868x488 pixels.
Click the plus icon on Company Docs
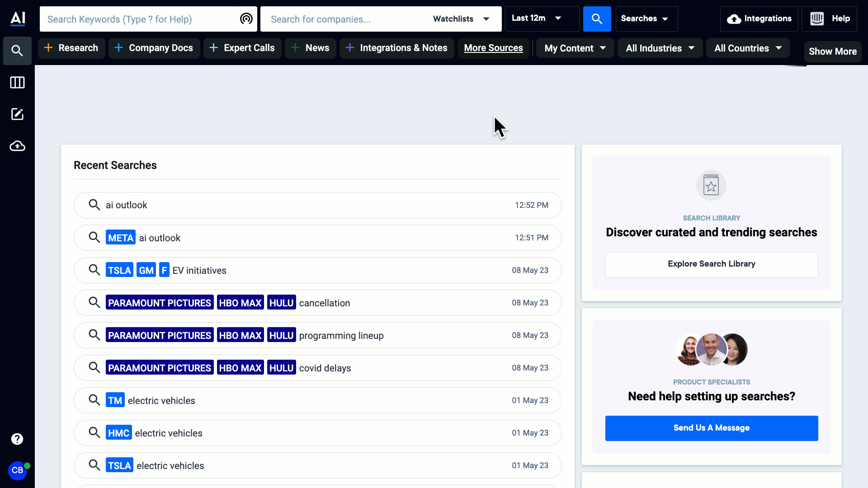click(x=118, y=47)
